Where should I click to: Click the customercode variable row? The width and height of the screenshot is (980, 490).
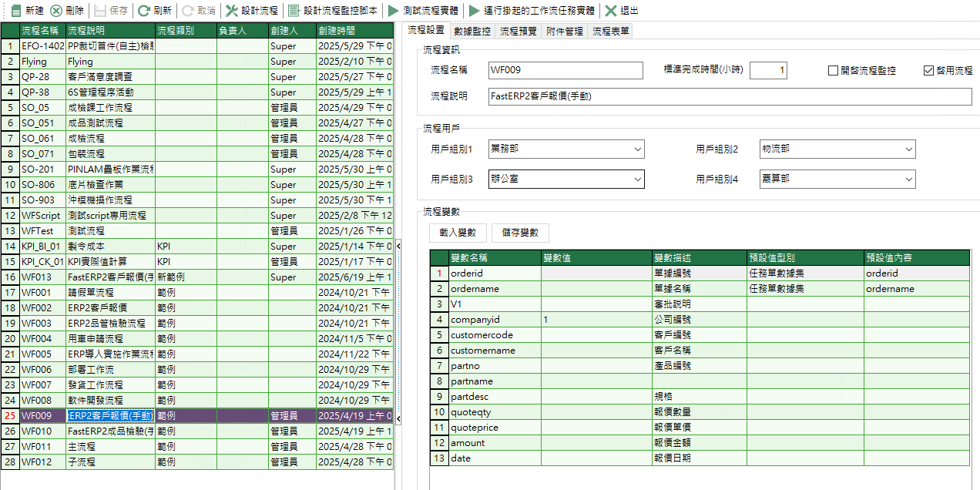700,335
